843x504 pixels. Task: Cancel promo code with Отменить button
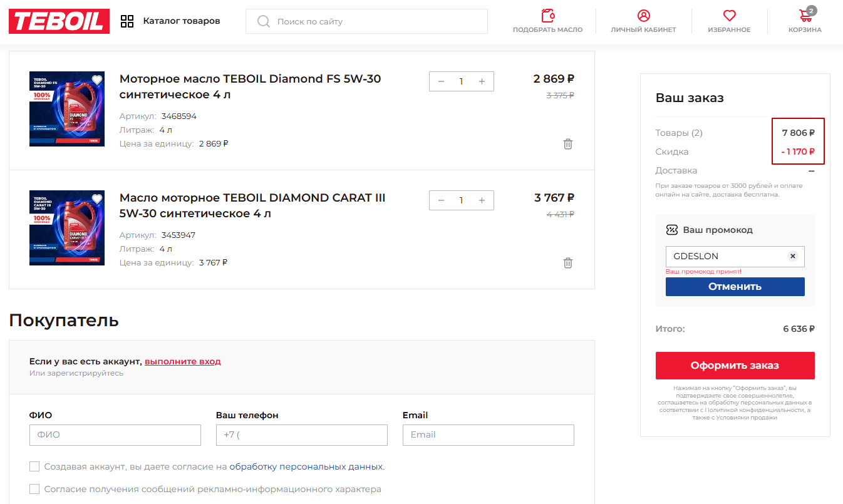[735, 287]
